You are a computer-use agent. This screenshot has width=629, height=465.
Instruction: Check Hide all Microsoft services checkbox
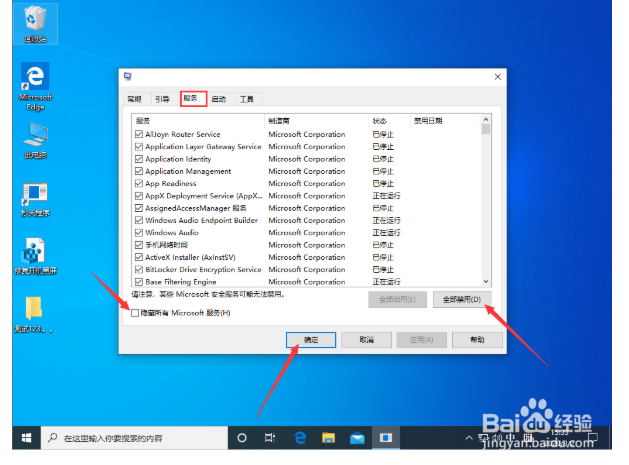[135, 313]
